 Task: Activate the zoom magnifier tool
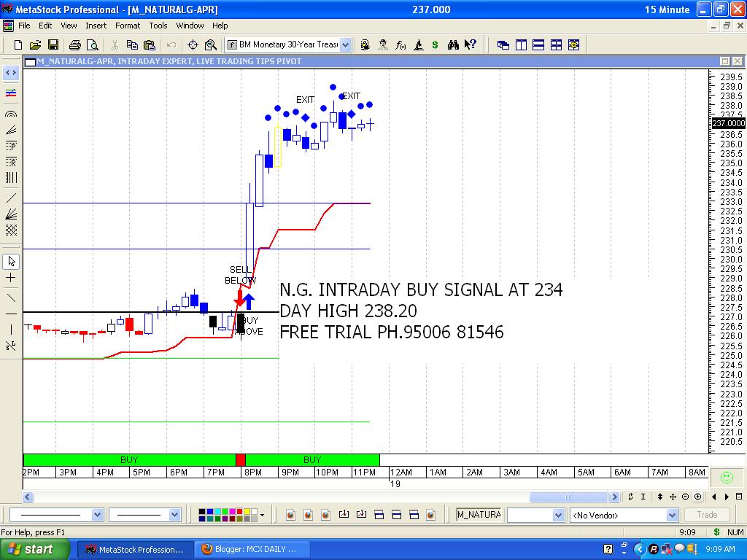coord(210,44)
